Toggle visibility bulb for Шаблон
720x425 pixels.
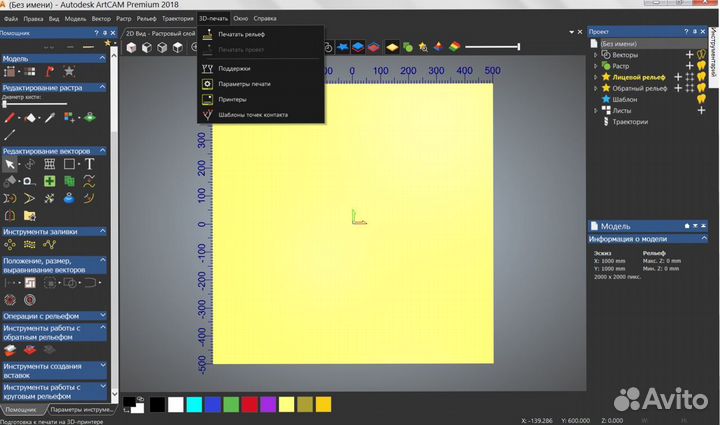[701, 99]
